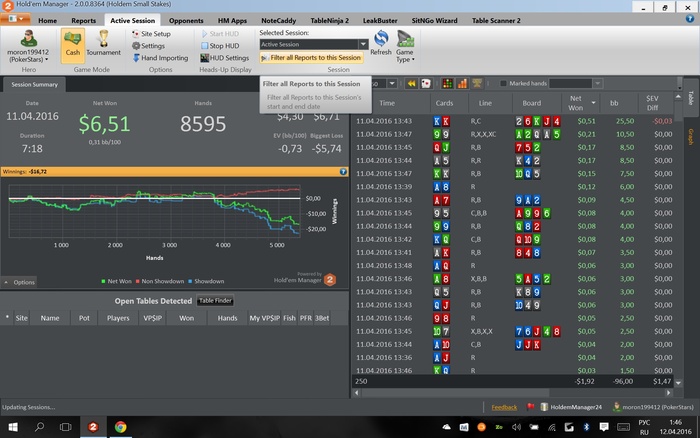Click the trophy icon in hands toolbar

tap(477, 83)
